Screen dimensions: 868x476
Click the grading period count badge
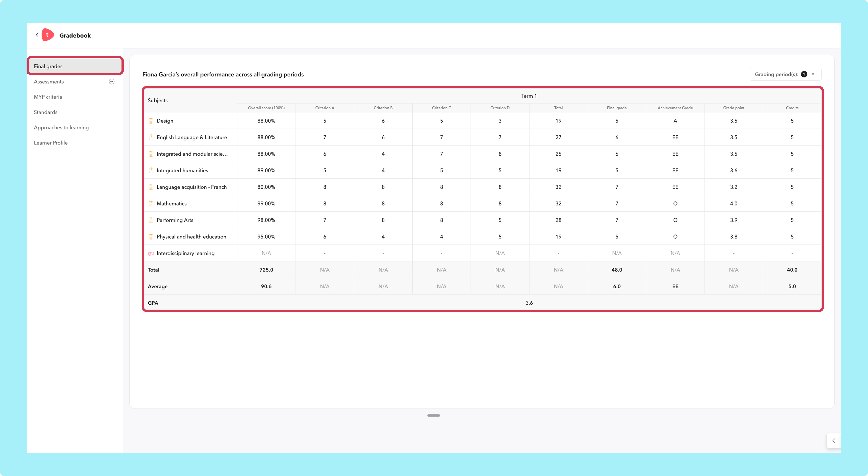pos(804,74)
